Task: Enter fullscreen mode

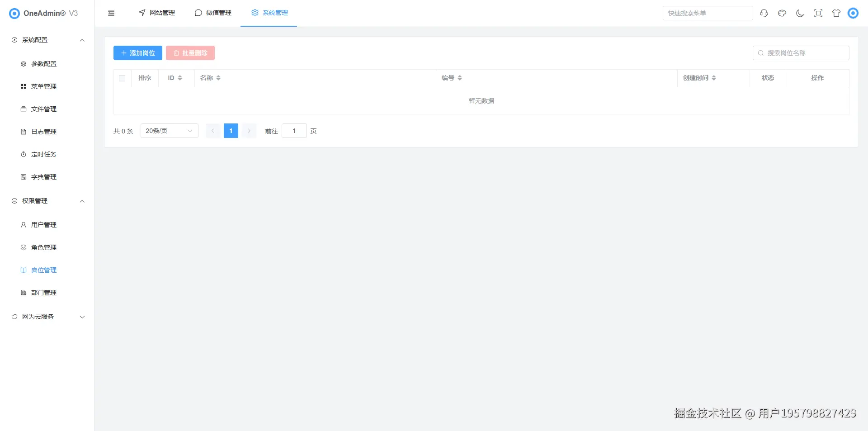Action: click(x=818, y=13)
